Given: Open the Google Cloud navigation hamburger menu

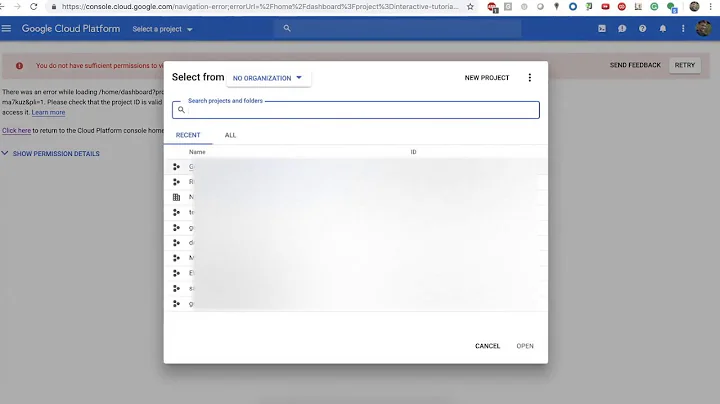Looking at the screenshot, I should 6,28.
